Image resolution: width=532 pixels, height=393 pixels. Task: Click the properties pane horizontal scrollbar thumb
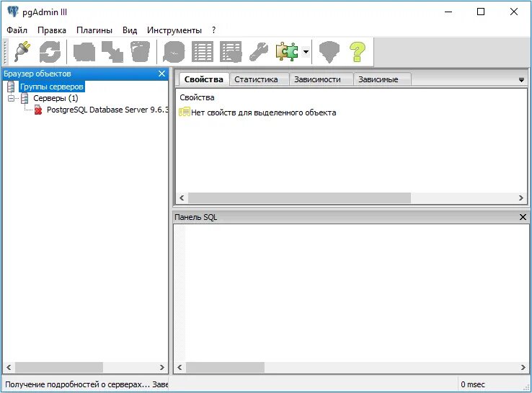299,198
